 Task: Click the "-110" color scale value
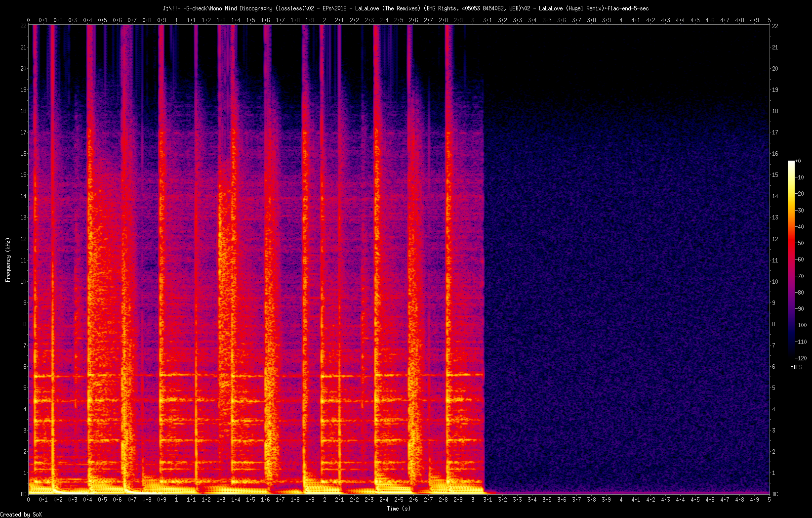pyautogui.click(x=801, y=342)
